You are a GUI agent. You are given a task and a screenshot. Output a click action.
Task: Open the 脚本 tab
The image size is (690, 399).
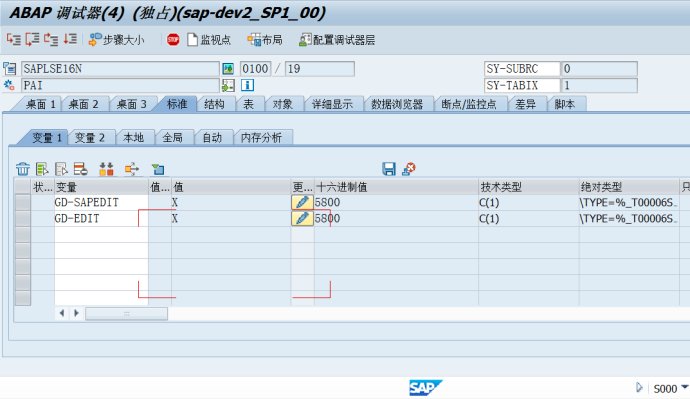tap(565, 104)
